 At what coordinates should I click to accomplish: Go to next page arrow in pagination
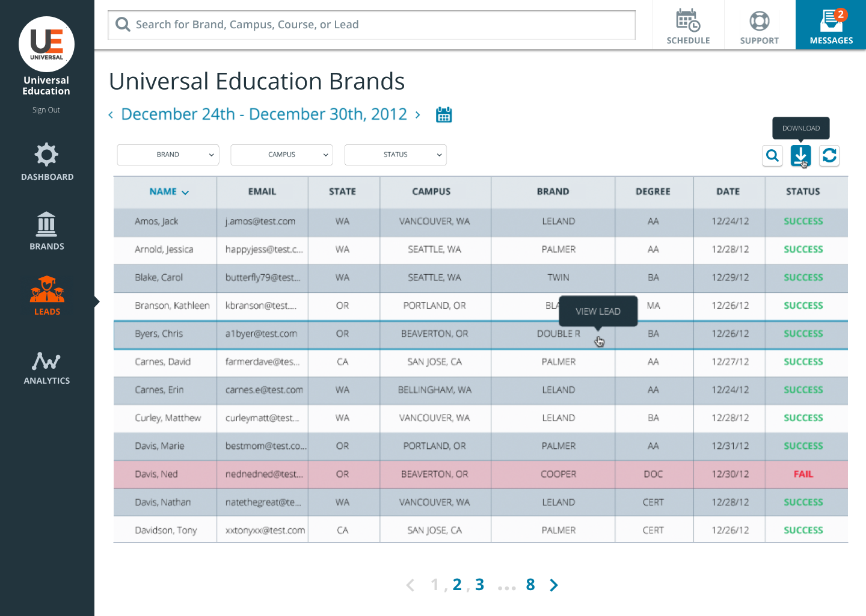pyautogui.click(x=554, y=585)
